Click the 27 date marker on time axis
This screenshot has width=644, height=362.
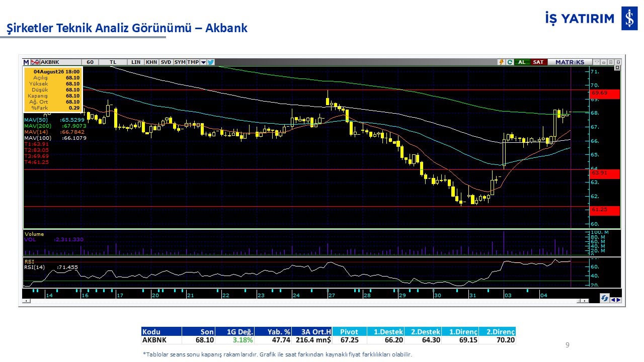[x=332, y=295]
